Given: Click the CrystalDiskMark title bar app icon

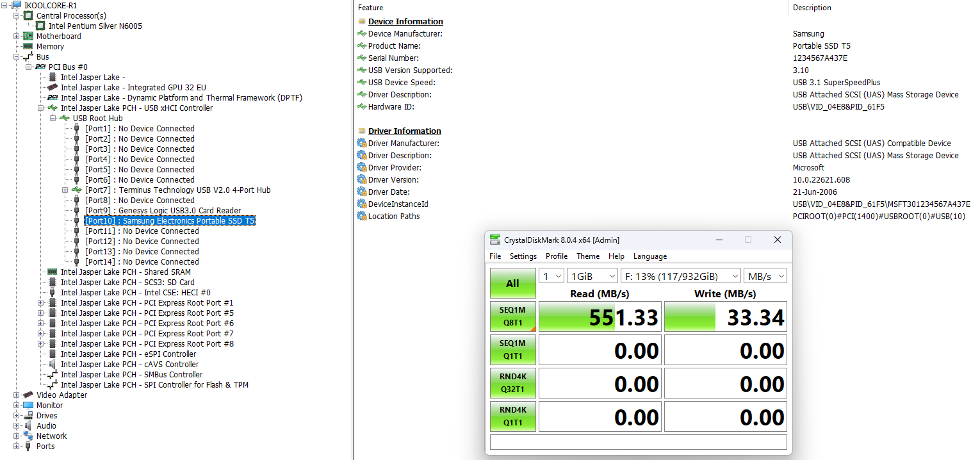Looking at the screenshot, I should pyautogui.click(x=495, y=240).
